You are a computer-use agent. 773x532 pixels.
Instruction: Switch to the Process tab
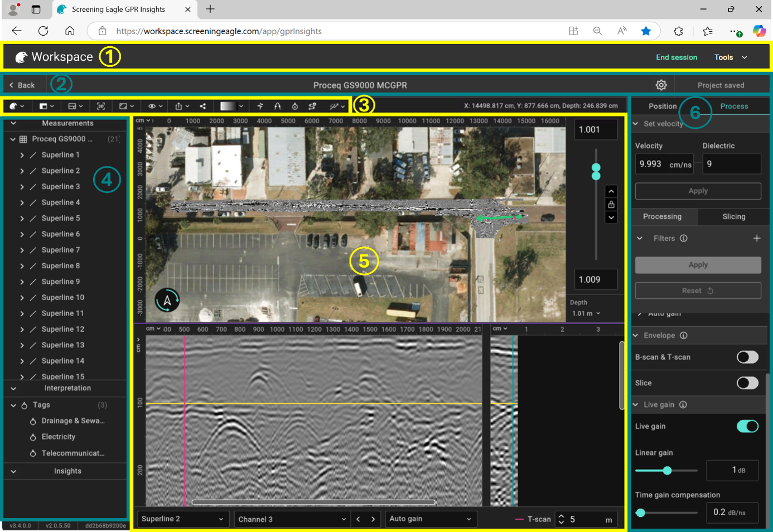(x=734, y=106)
